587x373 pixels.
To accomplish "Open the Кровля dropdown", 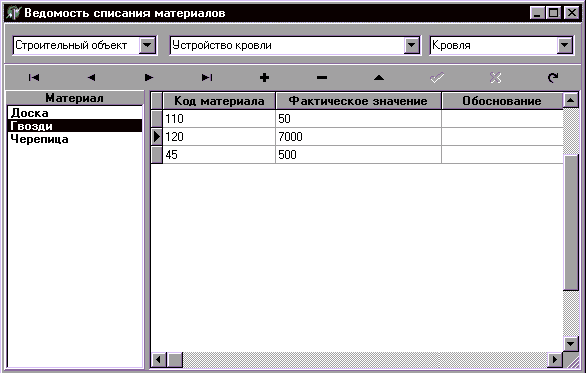I will coord(565,45).
